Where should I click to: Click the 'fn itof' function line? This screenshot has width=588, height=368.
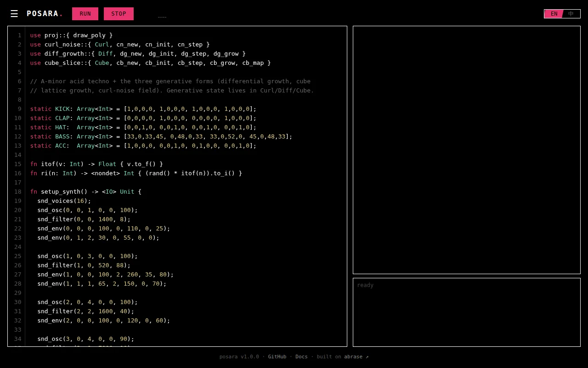(96, 164)
